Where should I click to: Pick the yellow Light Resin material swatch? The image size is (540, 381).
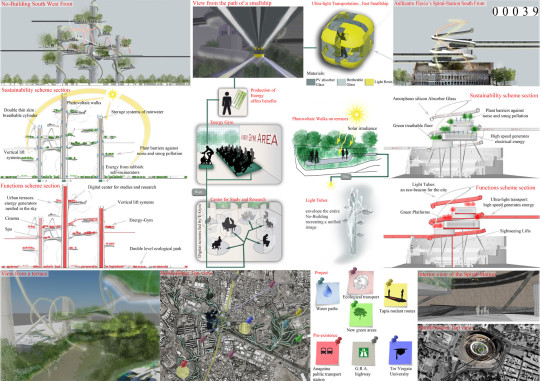(369, 82)
